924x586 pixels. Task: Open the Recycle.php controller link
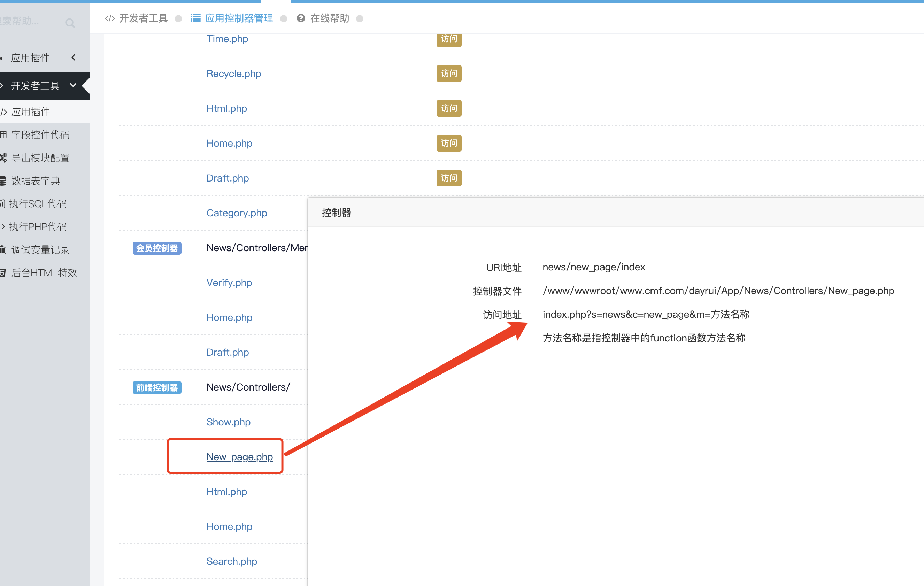tap(234, 74)
